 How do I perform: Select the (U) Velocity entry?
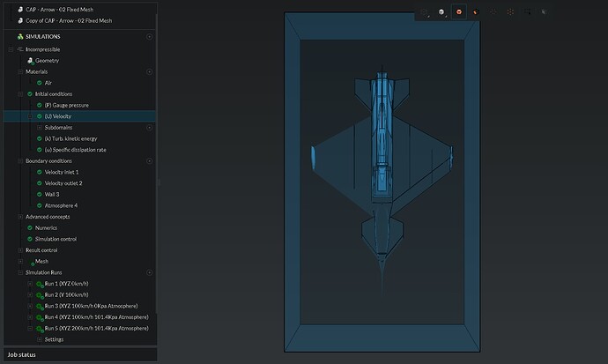click(58, 116)
